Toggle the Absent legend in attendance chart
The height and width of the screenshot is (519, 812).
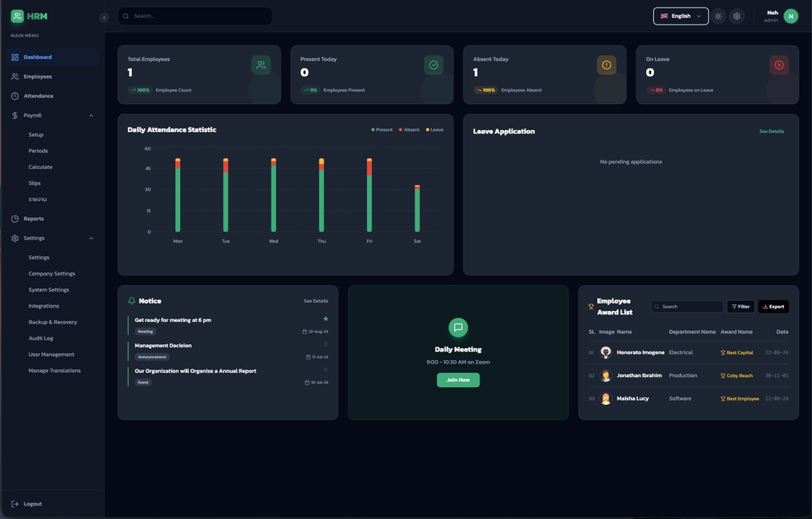(409, 130)
